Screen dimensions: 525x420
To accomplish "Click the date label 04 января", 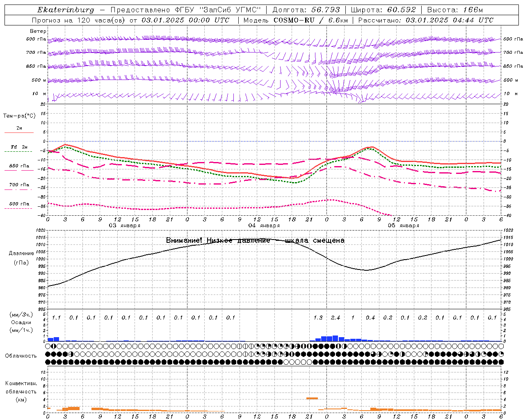I will [x=264, y=226].
